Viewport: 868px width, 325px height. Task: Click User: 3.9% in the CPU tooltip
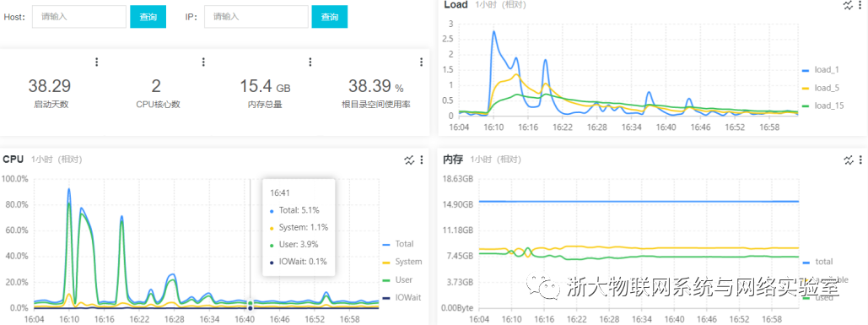(299, 244)
